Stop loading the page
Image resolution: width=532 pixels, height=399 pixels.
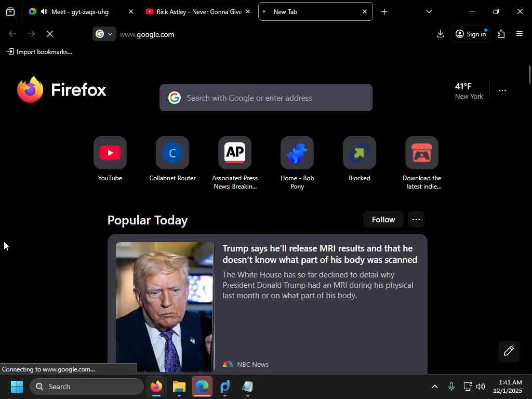pos(49,34)
